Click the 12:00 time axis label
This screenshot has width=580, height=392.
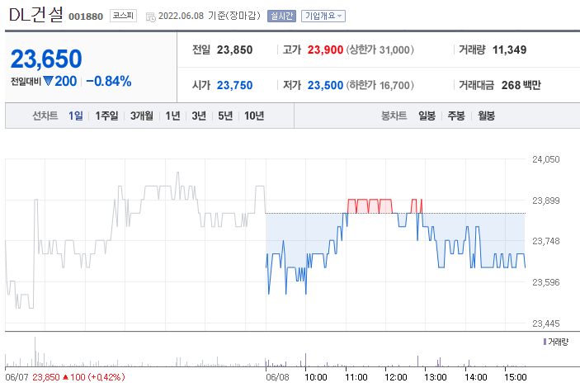(x=395, y=377)
